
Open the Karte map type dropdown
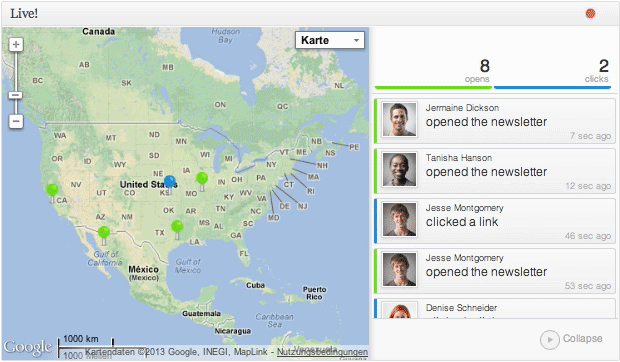point(330,40)
